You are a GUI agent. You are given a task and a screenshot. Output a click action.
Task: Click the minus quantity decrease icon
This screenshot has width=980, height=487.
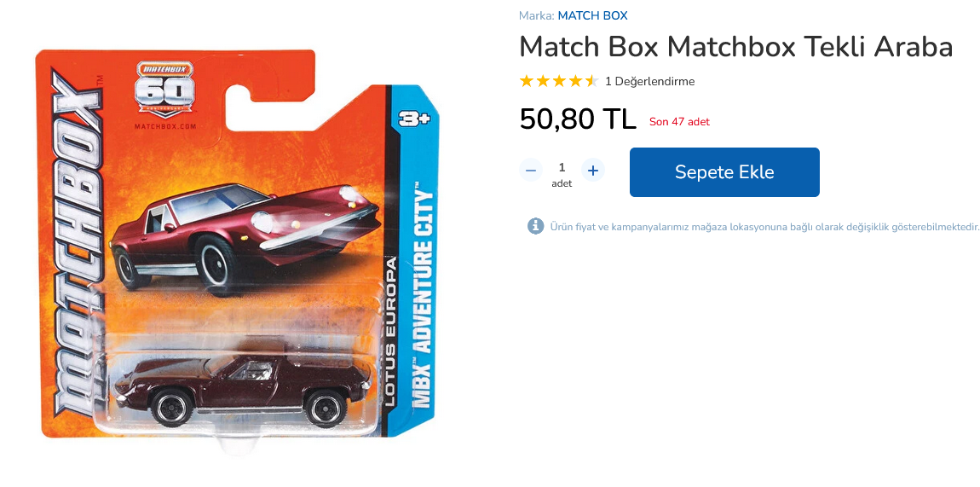[531, 170]
